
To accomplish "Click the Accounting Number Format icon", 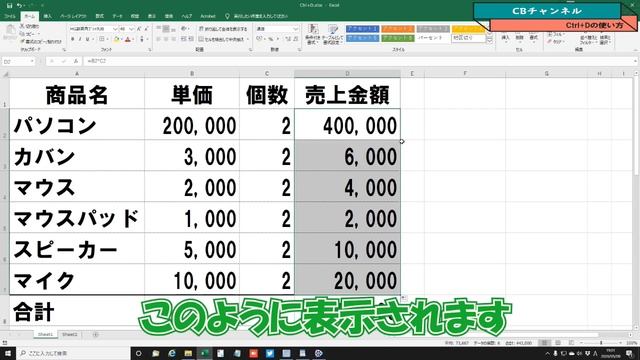I will (260, 39).
